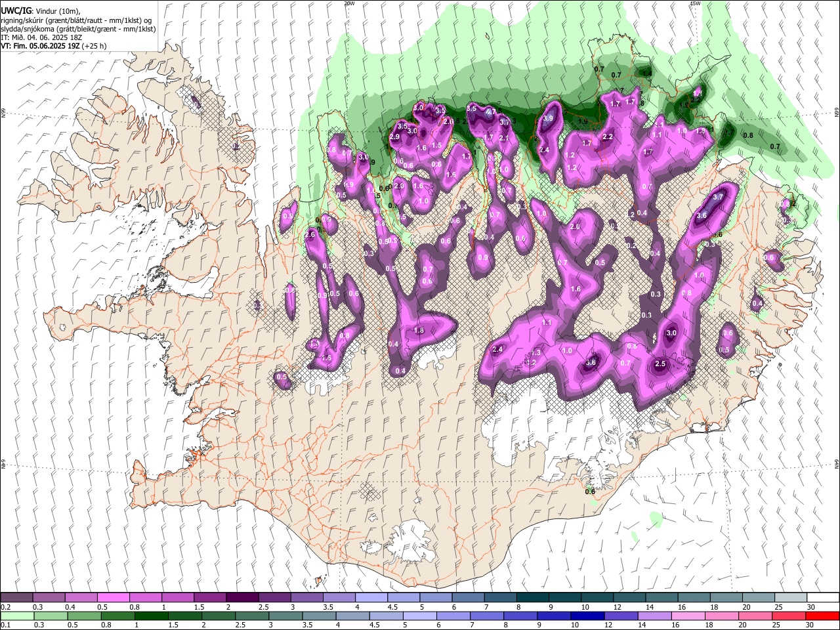
Task: Click the darkest green 1 swatch in the rain legend
Action: tap(151, 616)
